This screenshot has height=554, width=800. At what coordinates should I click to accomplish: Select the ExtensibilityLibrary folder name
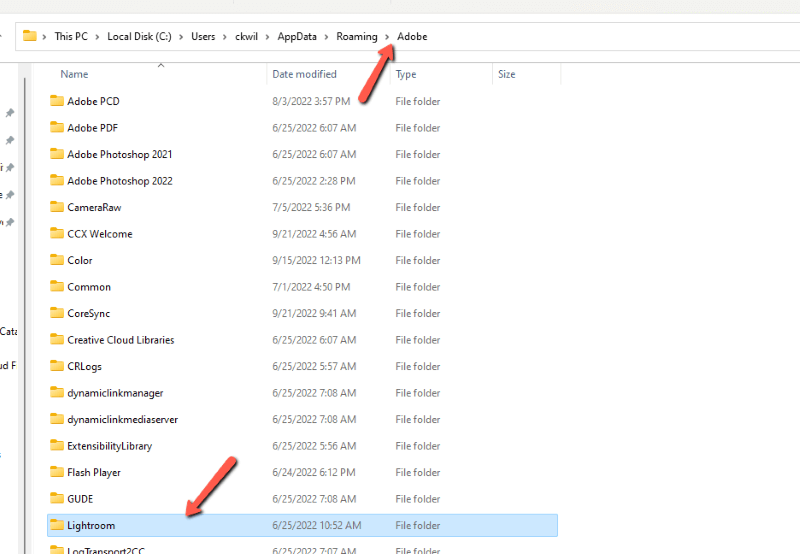(110, 446)
